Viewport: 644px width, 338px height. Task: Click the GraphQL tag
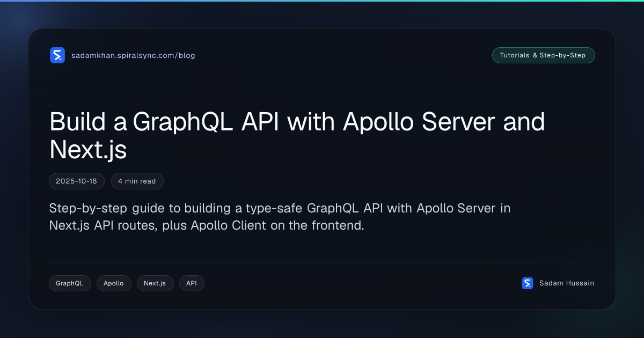[x=70, y=283]
